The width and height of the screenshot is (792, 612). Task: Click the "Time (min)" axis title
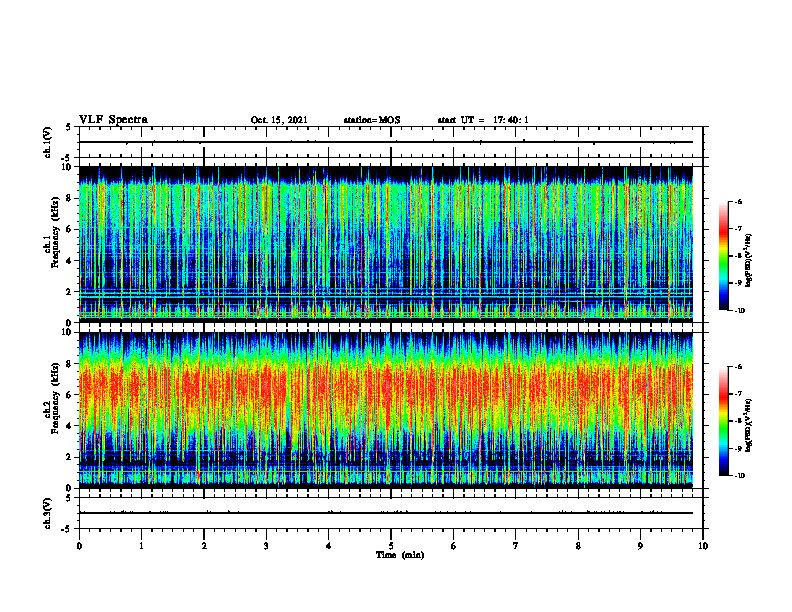coord(400,555)
